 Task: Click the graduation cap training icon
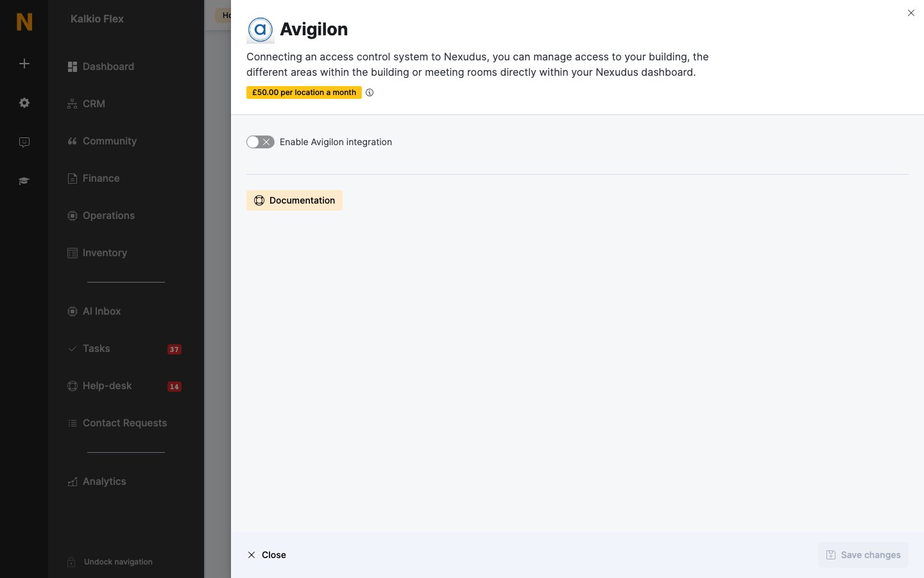point(24,181)
